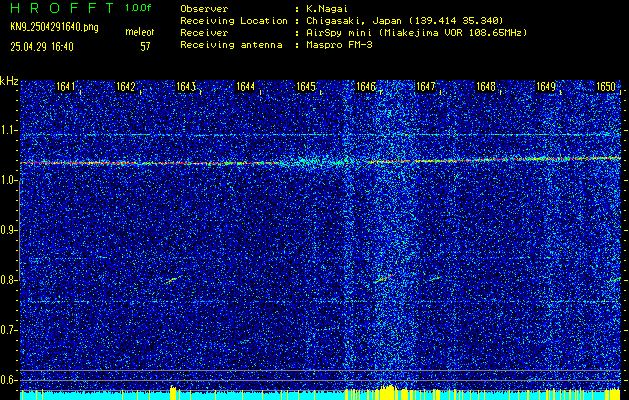This screenshot has height=400, width=629.
Task: Click the 1.0 frequency axis label
Action: point(7,180)
